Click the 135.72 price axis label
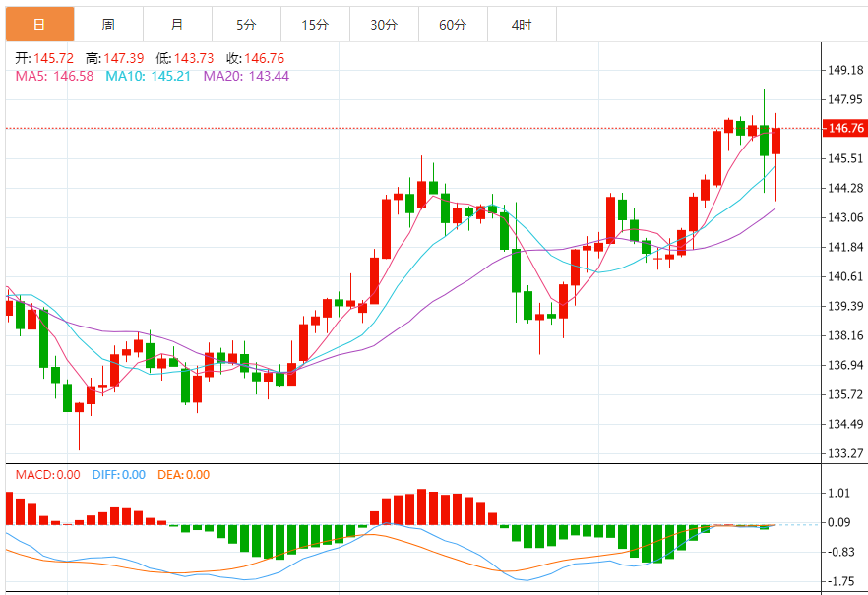Screen dimensions: 868x595 [845, 394]
